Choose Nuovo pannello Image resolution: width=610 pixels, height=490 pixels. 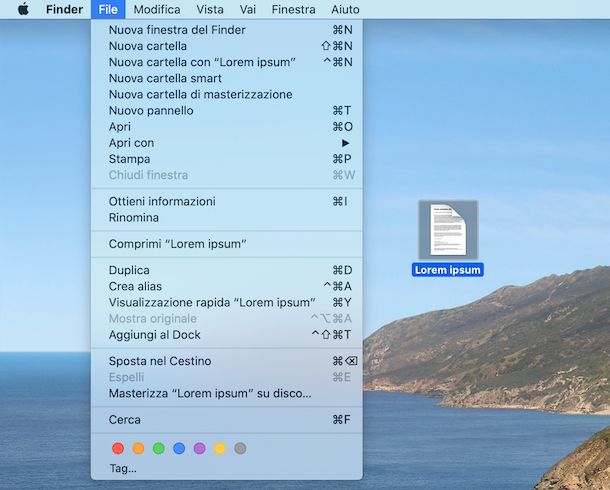point(227,111)
